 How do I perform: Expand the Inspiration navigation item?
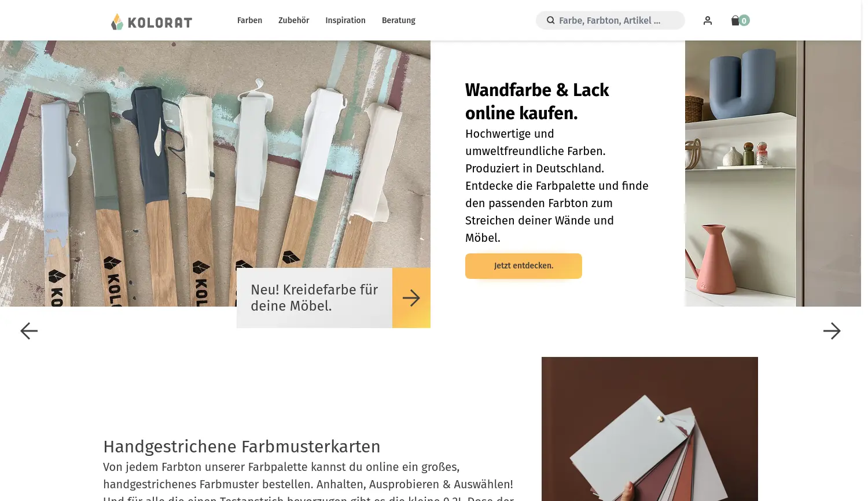pos(345,20)
